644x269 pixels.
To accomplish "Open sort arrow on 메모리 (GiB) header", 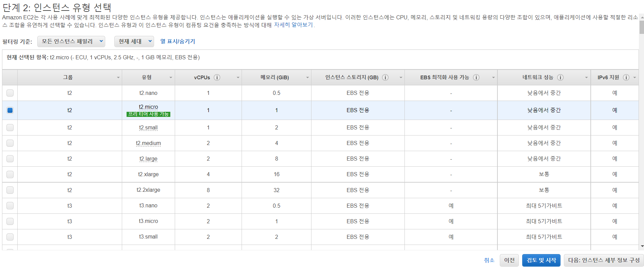I will [x=307, y=78].
